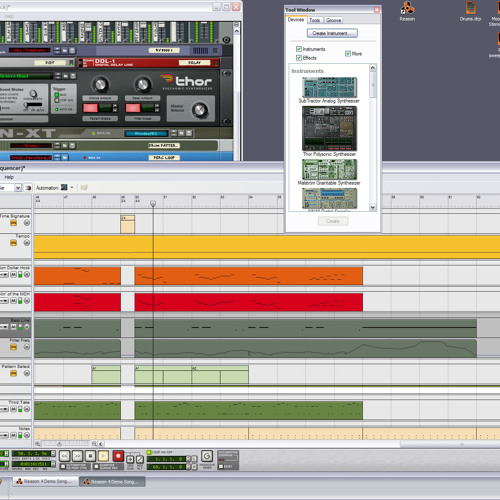Switch to second Reason 4 Demo Song taskbar item

pos(112,482)
